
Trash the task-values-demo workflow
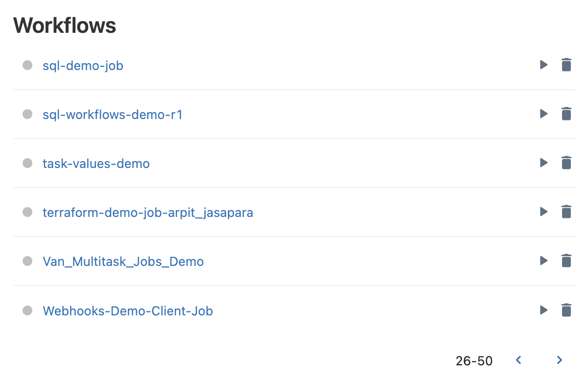[566, 163]
